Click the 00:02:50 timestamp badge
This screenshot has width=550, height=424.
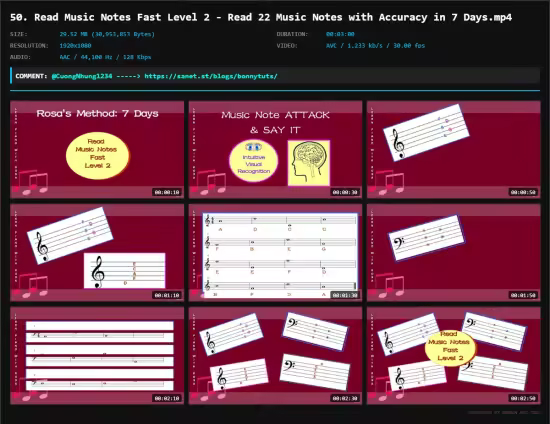(x=523, y=398)
